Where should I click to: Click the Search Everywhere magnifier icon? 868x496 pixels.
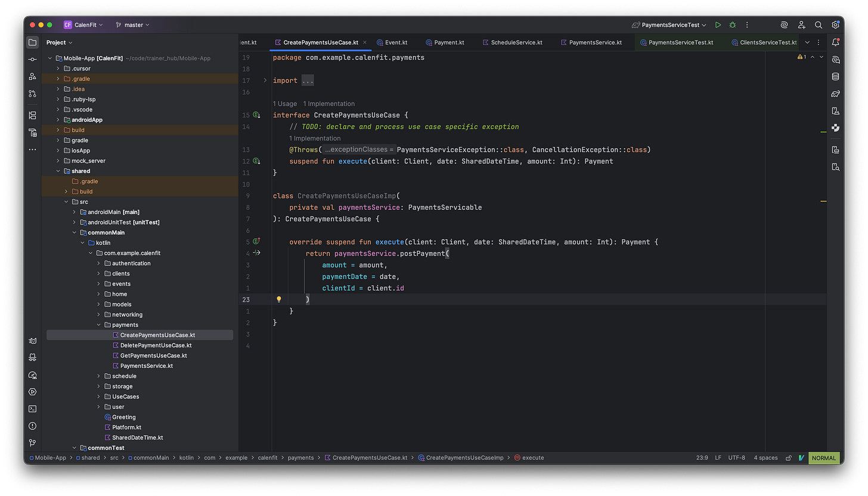click(x=819, y=25)
